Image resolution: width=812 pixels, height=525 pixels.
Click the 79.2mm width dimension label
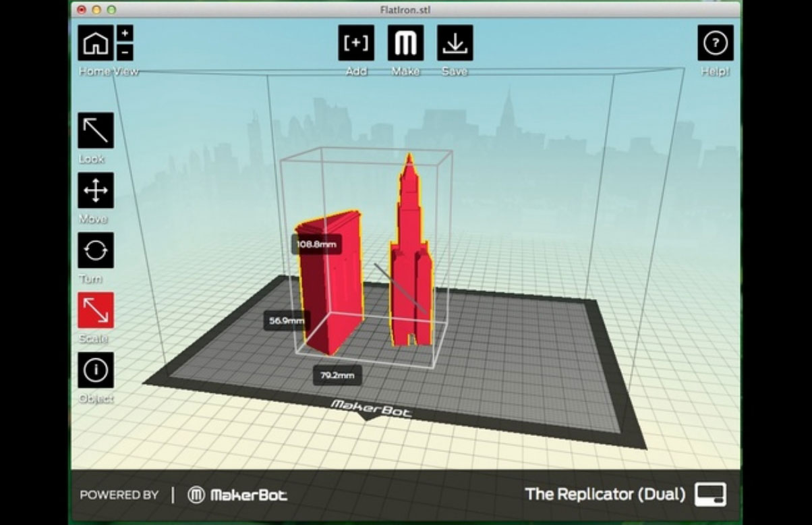tap(337, 375)
